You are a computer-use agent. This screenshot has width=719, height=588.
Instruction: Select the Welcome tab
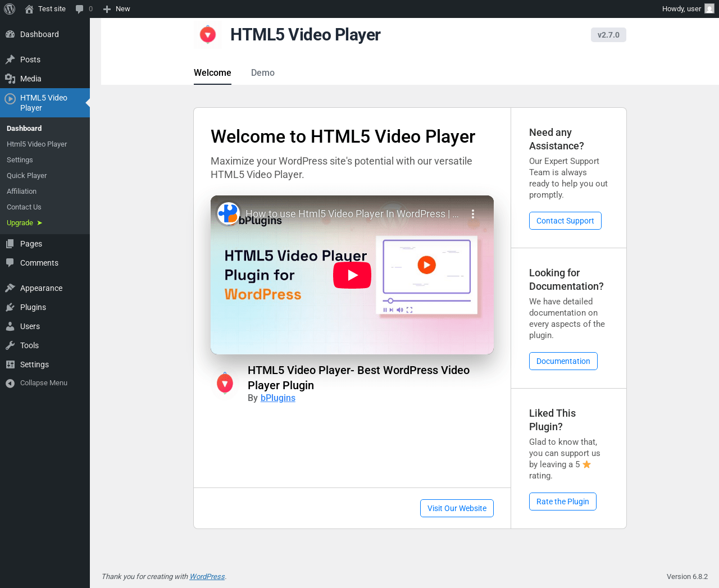point(212,72)
